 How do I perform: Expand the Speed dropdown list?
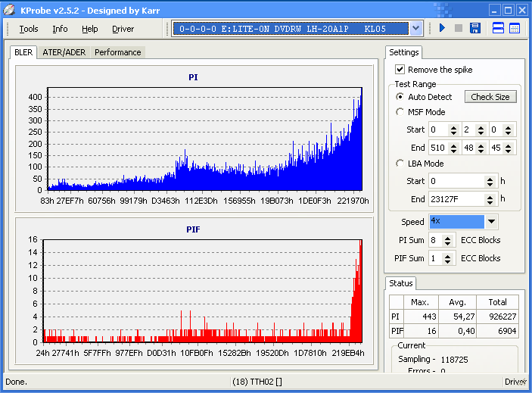(x=491, y=222)
